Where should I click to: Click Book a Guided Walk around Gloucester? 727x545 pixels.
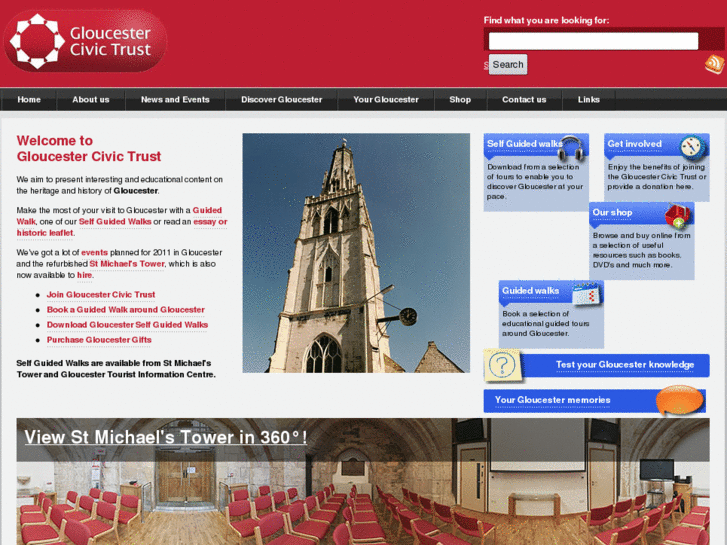coord(126,309)
